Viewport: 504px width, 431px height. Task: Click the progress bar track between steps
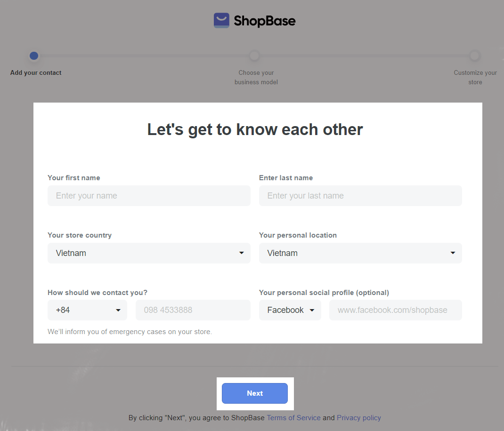click(x=141, y=56)
